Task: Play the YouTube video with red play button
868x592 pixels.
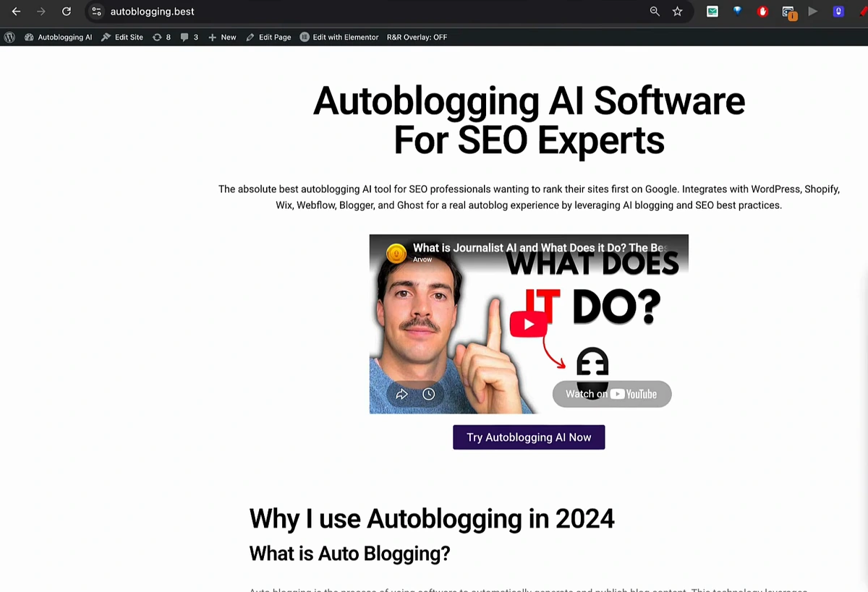Action: tap(528, 324)
